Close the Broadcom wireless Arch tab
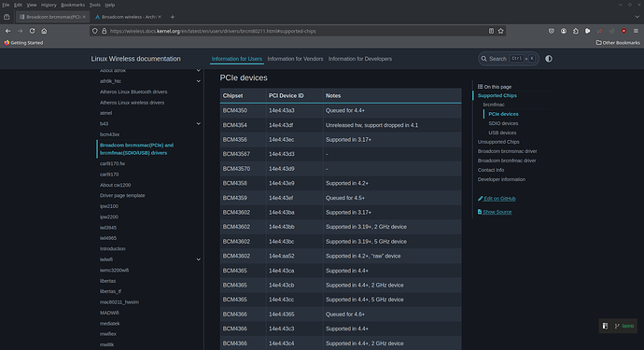The image size is (644, 350). click(160, 17)
